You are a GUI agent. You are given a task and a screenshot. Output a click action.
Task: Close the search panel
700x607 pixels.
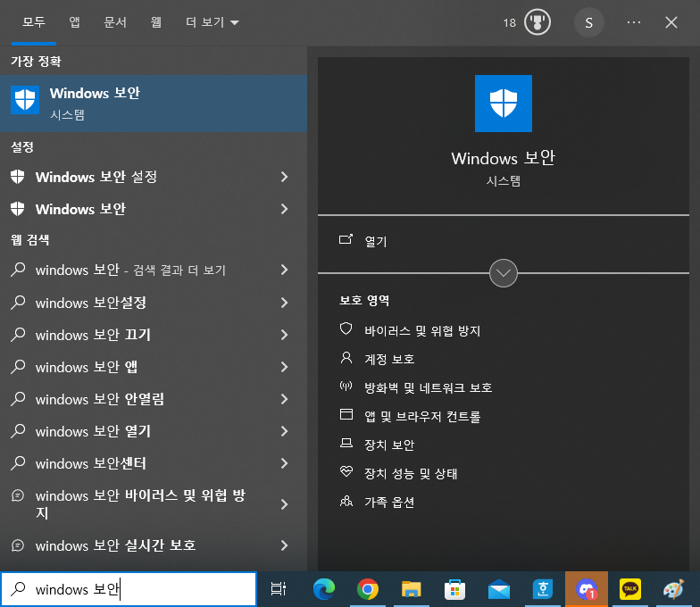pyautogui.click(x=671, y=22)
